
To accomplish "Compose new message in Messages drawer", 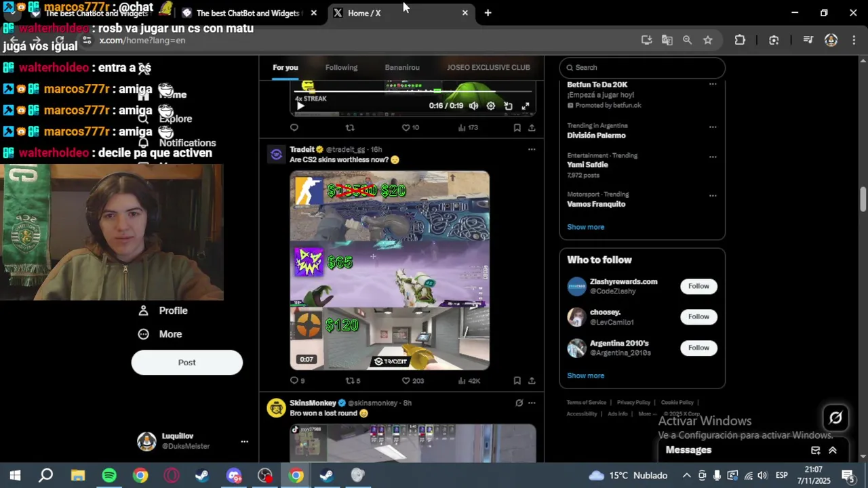I will (816, 450).
